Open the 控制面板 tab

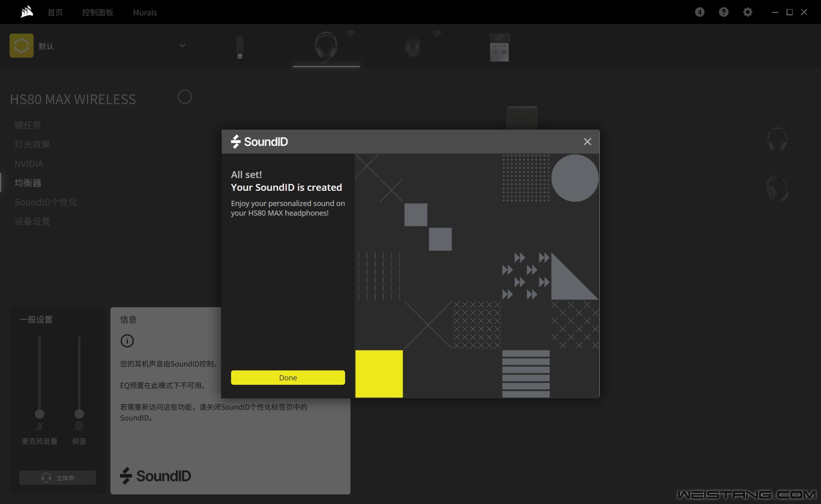click(98, 12)
